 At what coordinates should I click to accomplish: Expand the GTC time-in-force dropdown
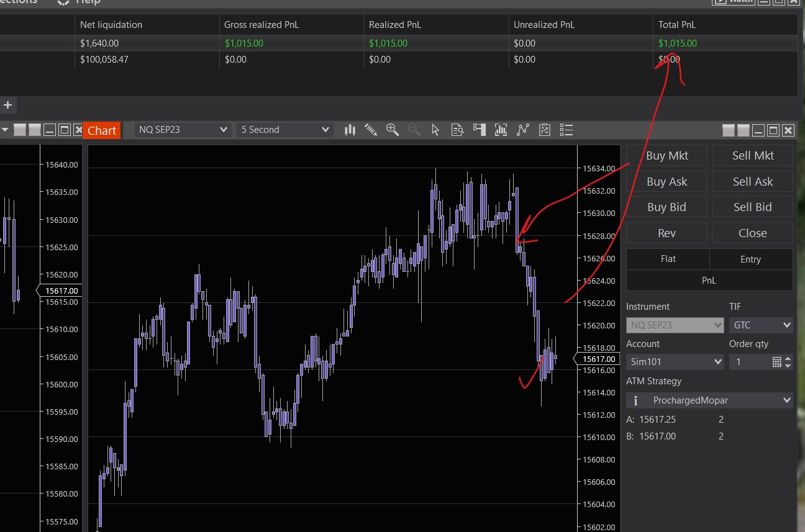pos(761,325)
